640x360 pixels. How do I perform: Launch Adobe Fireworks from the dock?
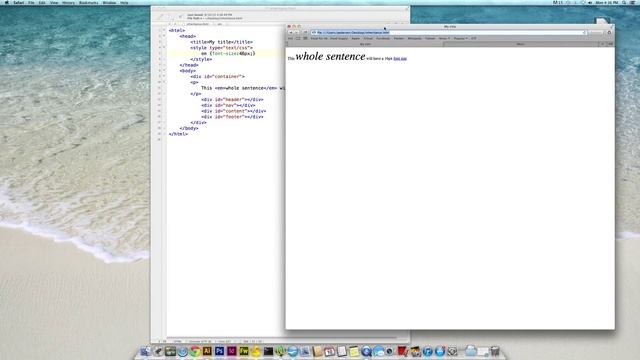point(244,351)
